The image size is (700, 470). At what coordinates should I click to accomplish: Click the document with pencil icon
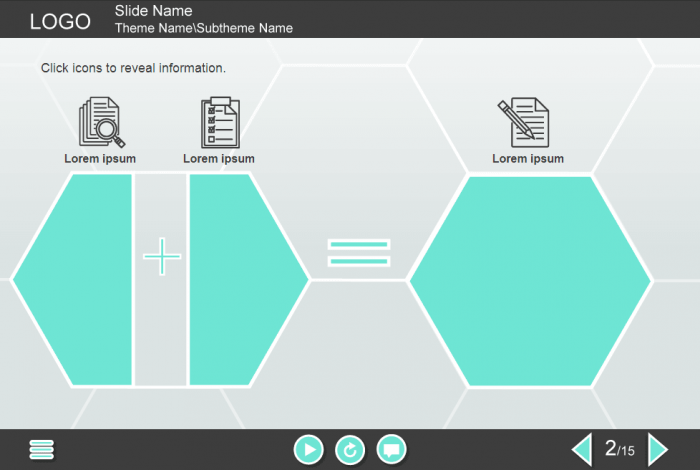(527, 122)
